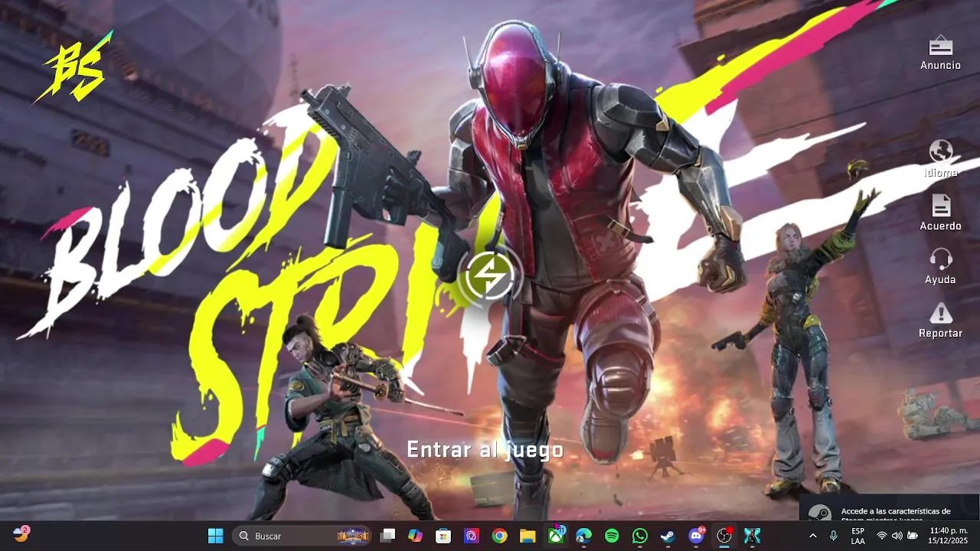The height and width of the screenshot is (551, 980).
Task: Open File Explorer from the taskbar
Action: coord(528,536)
